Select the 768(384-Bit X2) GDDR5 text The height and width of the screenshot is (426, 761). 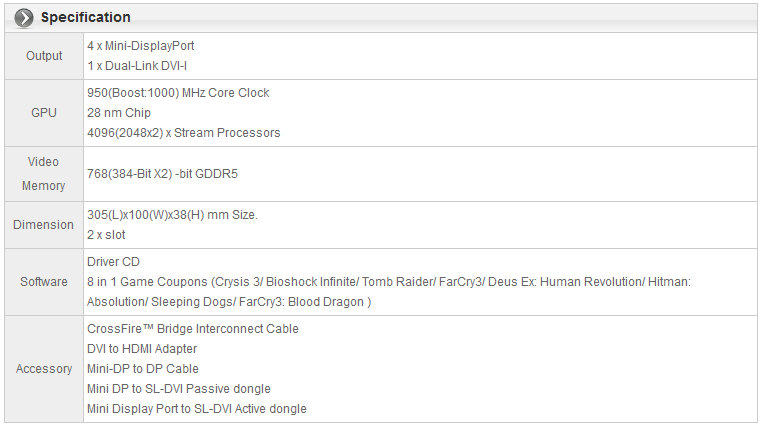point(163,174)
